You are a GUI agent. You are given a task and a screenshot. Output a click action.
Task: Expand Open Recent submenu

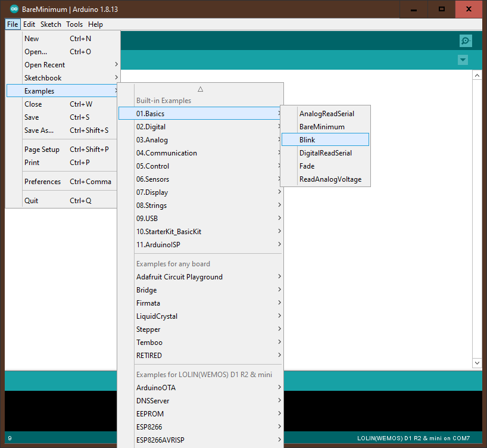pos(61,65)
